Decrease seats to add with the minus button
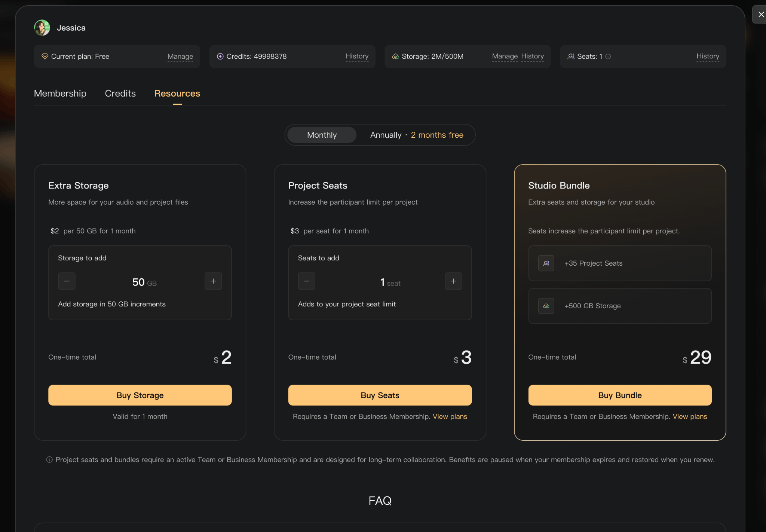This screenshot has height=532, width=766. point(307,281)
